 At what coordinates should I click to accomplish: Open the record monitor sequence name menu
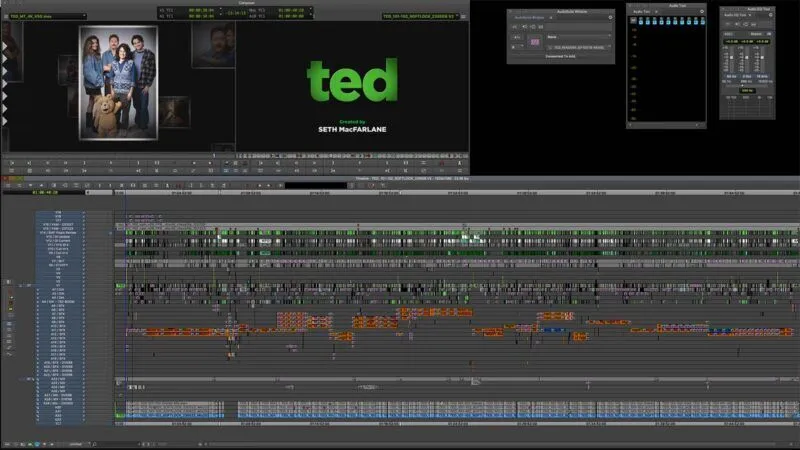pyautogui.click(x=420, y=16)
